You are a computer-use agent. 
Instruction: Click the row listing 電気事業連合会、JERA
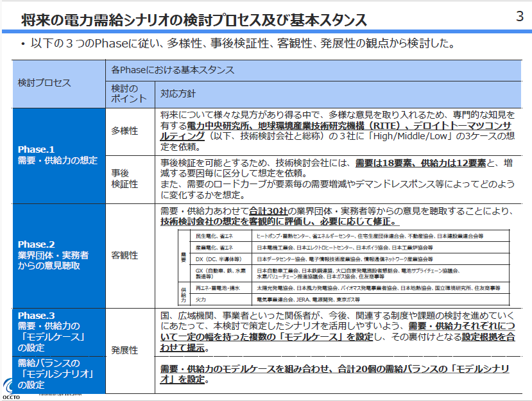click(x=381, y=300)
